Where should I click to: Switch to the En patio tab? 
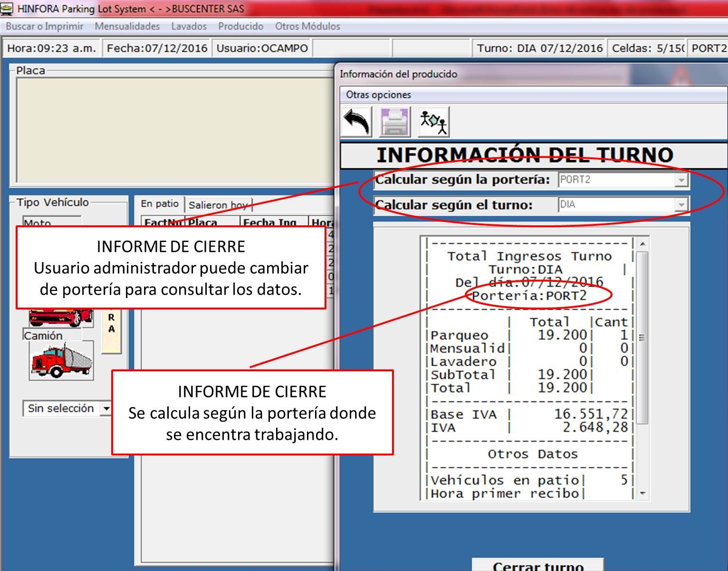(160, 204)
